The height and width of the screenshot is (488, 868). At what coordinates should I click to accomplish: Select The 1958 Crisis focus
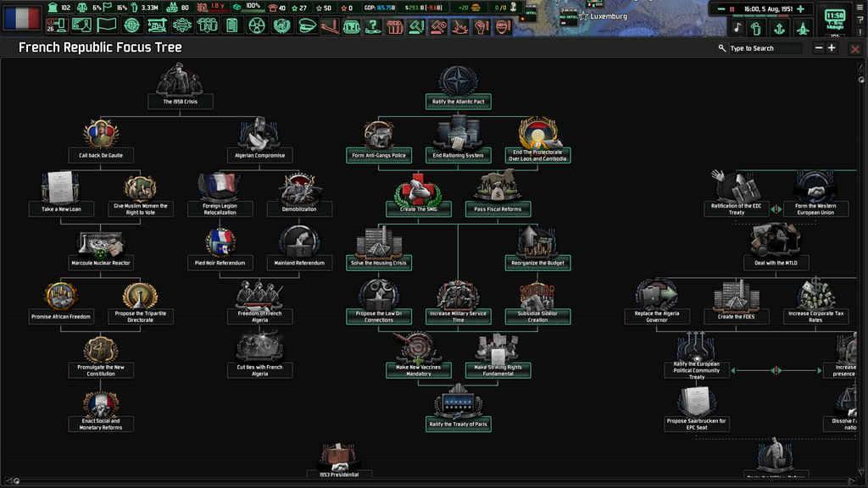(x=180, y=86)
